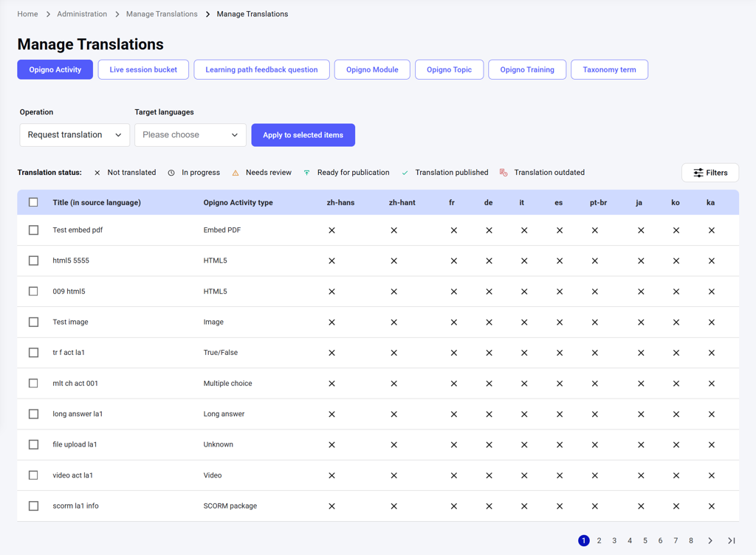Screen dimensions: 756x555
Task: Click the SCORM package activity type cell
Action: (230, 506)
